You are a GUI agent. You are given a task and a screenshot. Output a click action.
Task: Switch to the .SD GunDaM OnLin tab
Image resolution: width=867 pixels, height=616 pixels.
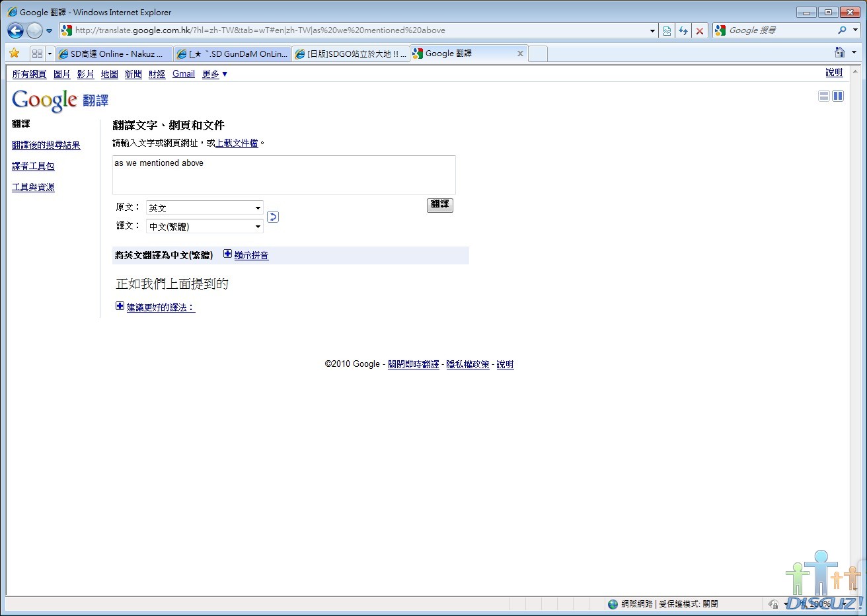click(232, 54)
